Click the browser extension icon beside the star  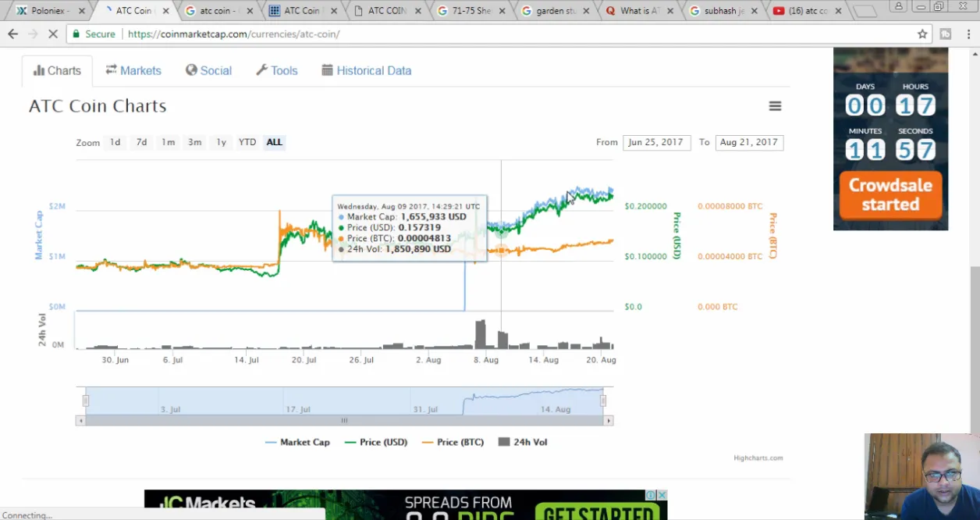(x=945, y=34)
